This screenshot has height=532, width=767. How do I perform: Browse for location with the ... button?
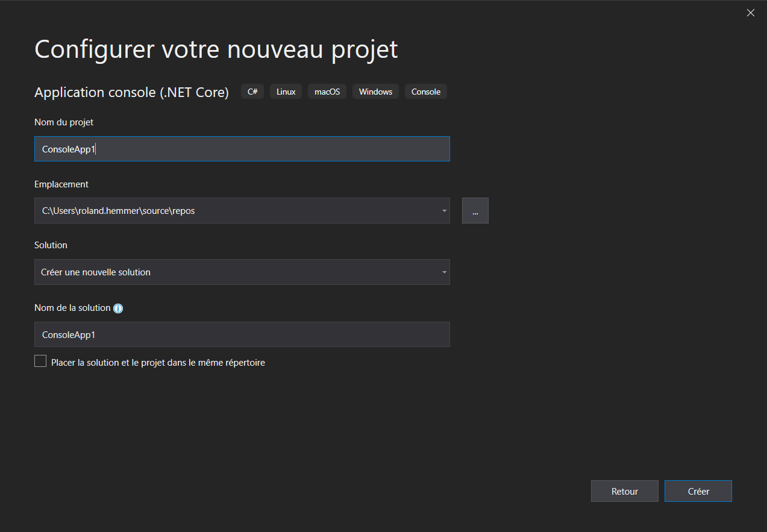pos(475,211)
